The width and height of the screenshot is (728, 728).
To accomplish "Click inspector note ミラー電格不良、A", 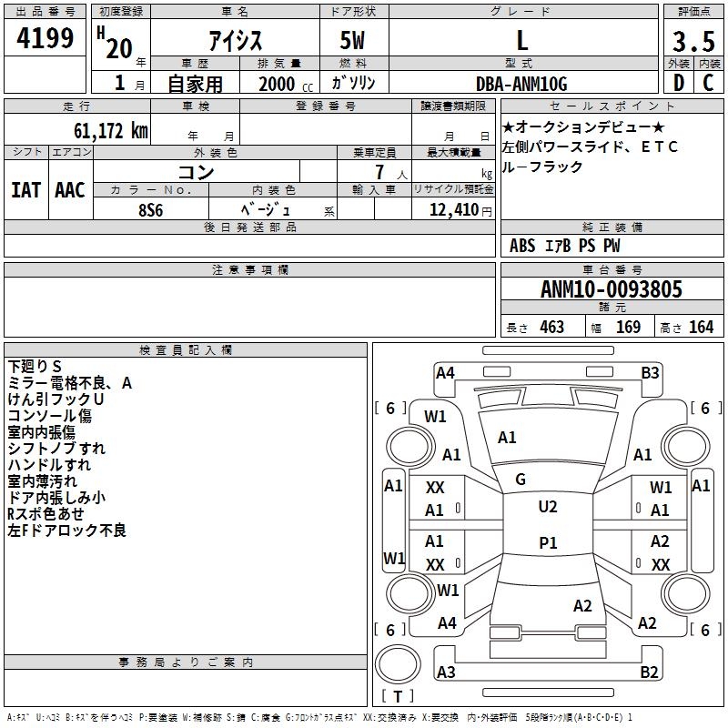I will click(70, 383).
